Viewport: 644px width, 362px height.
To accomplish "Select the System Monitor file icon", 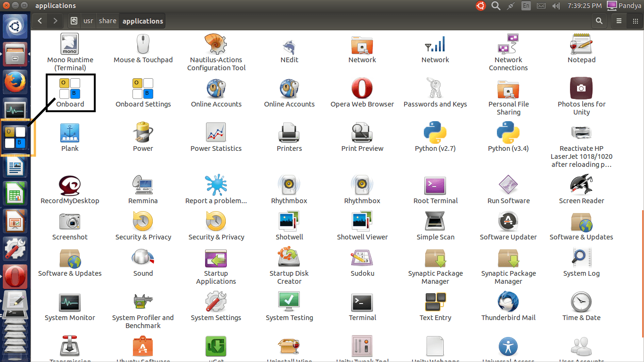I will coord(70,302).
